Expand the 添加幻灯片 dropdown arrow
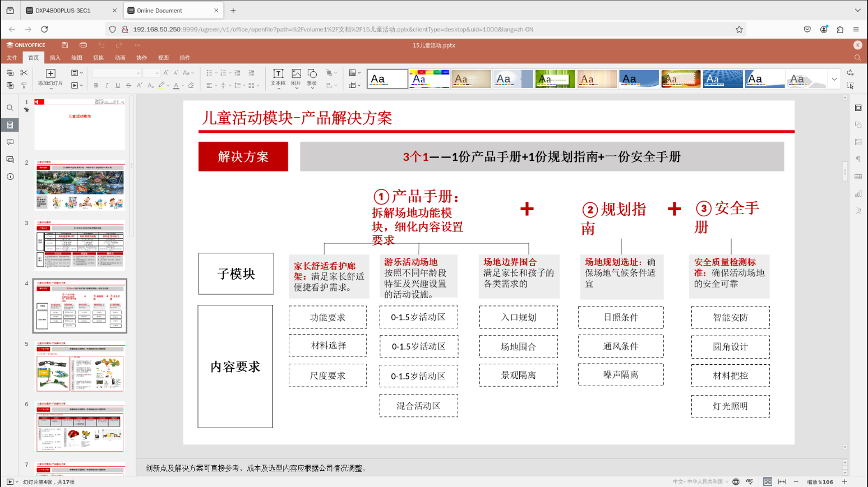Screen dimensions: 868x487 [x=50, y=88]
